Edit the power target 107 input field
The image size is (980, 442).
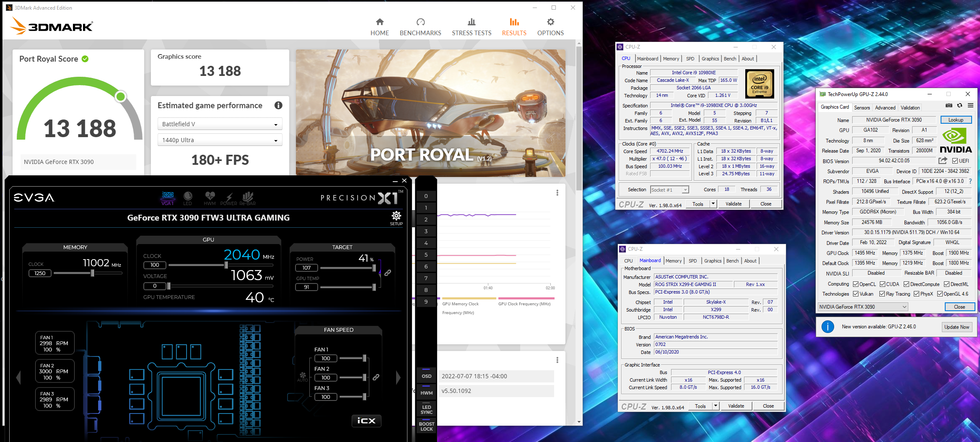click(306, 268)
